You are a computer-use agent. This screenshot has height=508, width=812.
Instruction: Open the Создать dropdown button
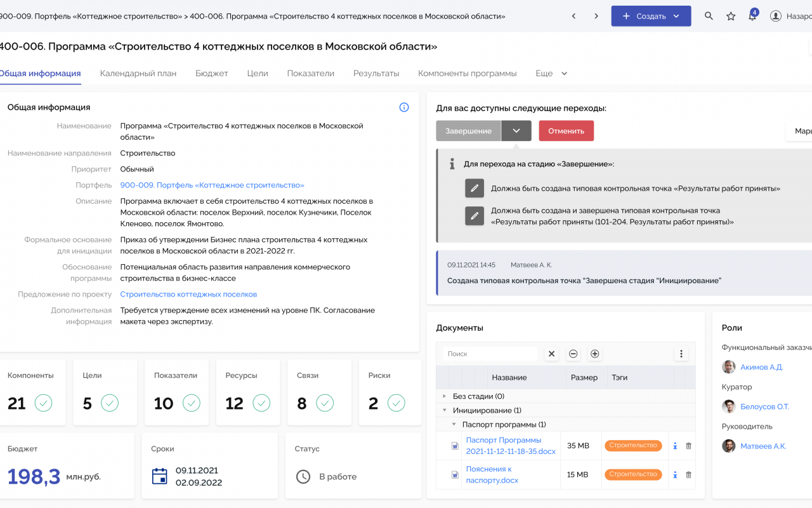(651, 16)
